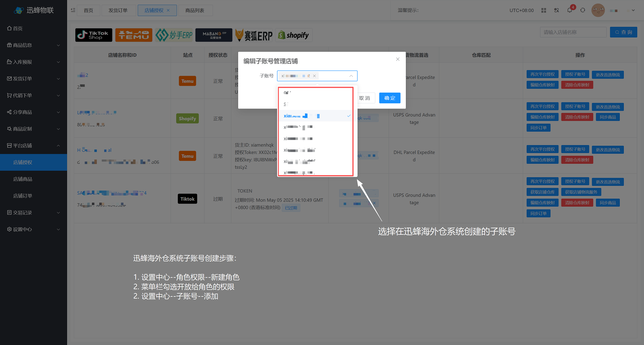Screen dimensions: 644x345
Task: Collapse the 子账号 dropdown arrow
Action: (x=351, y=76)
